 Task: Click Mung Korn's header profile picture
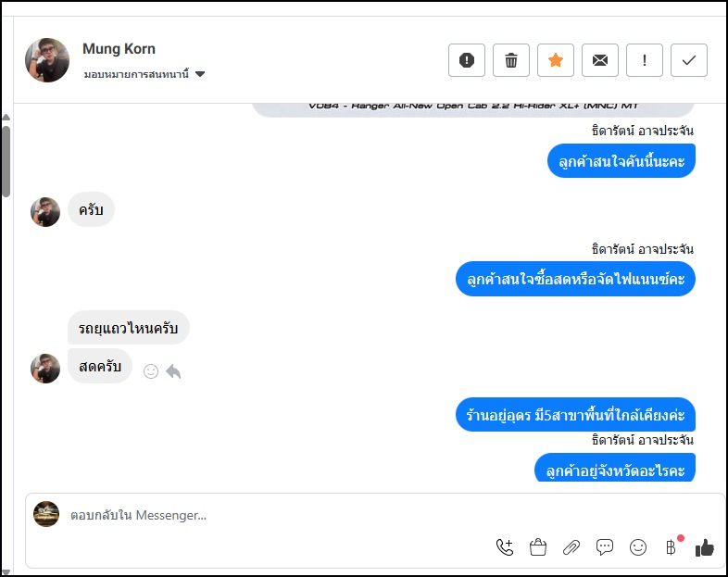coord(47,60)
